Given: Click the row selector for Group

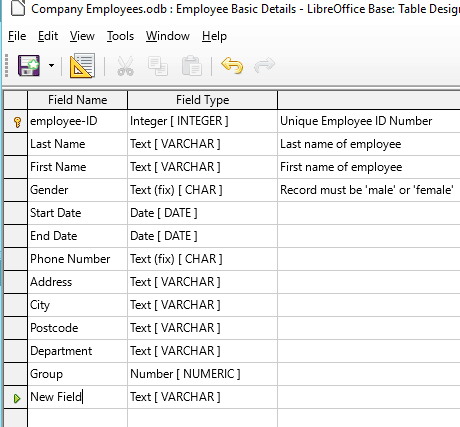Looking at the screenshot, I should coord(15,374).
